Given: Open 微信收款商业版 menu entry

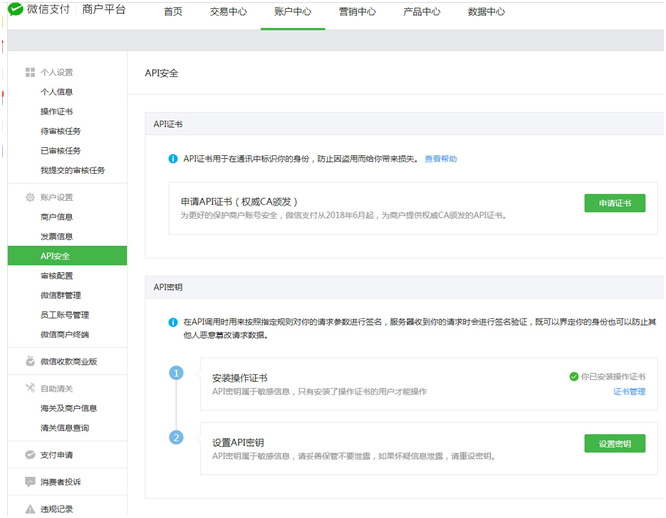Looking at the screenshot, I should pyautogui.click(x=69, y=361).
